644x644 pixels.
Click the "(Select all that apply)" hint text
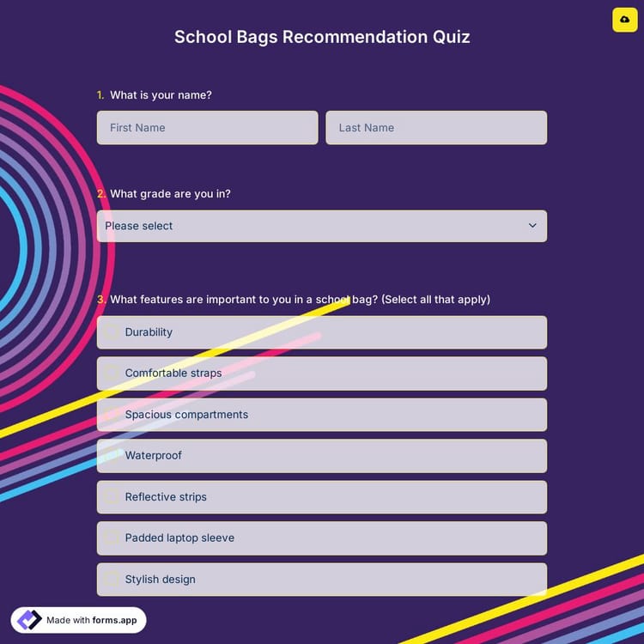coord(435,300)
